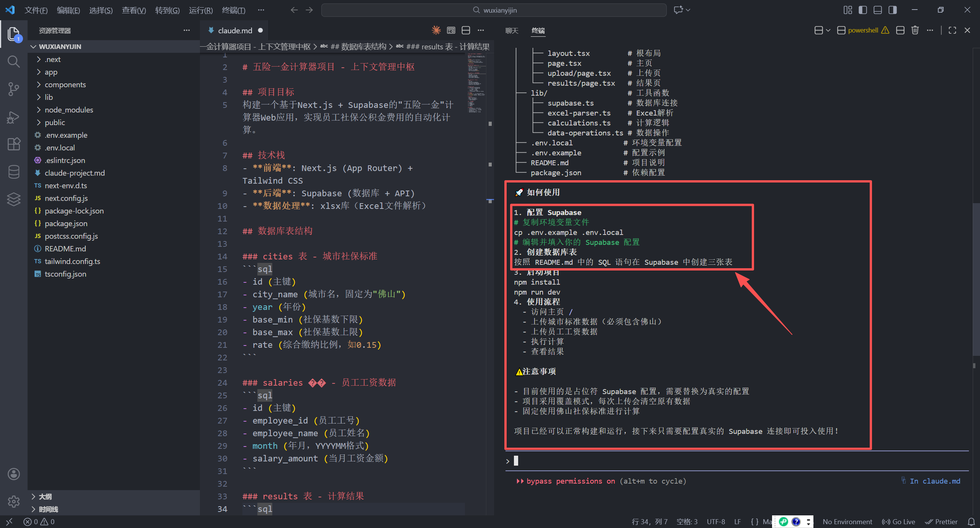Open README.md in the file tree

click(x=114, y=249)
